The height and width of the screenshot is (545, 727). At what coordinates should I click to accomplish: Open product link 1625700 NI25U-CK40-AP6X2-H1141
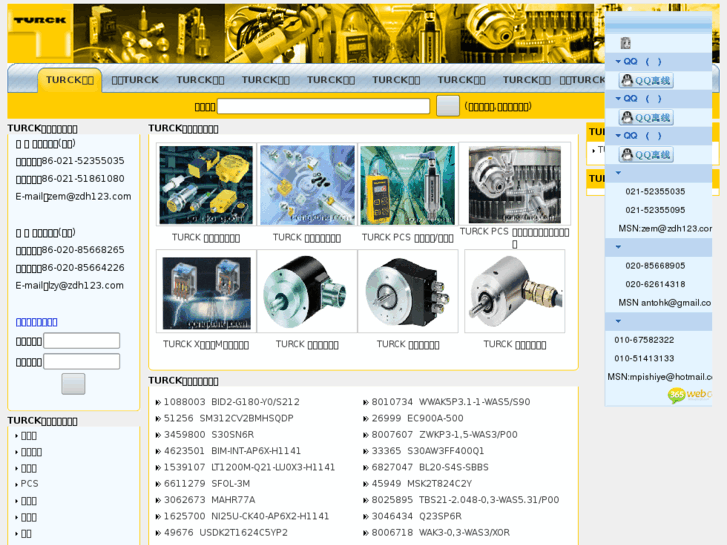click(x=246, y=516)
